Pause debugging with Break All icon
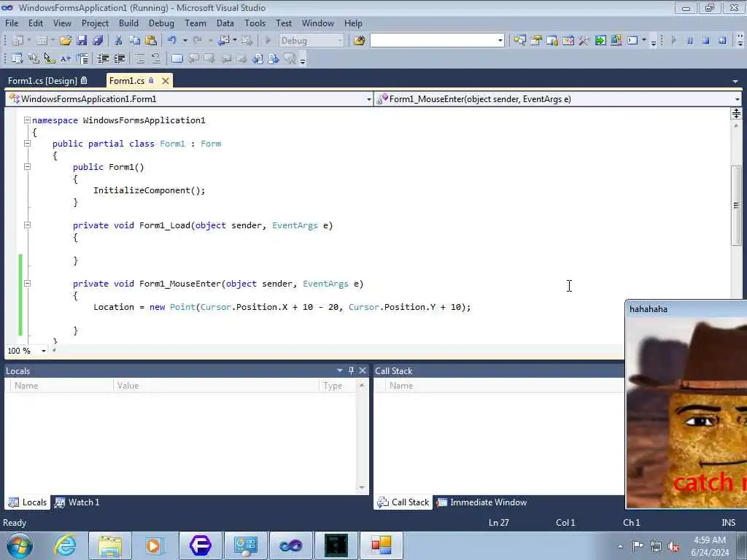Screen dimensions: 747x560 pyautogui.click(x=689, y=41)
